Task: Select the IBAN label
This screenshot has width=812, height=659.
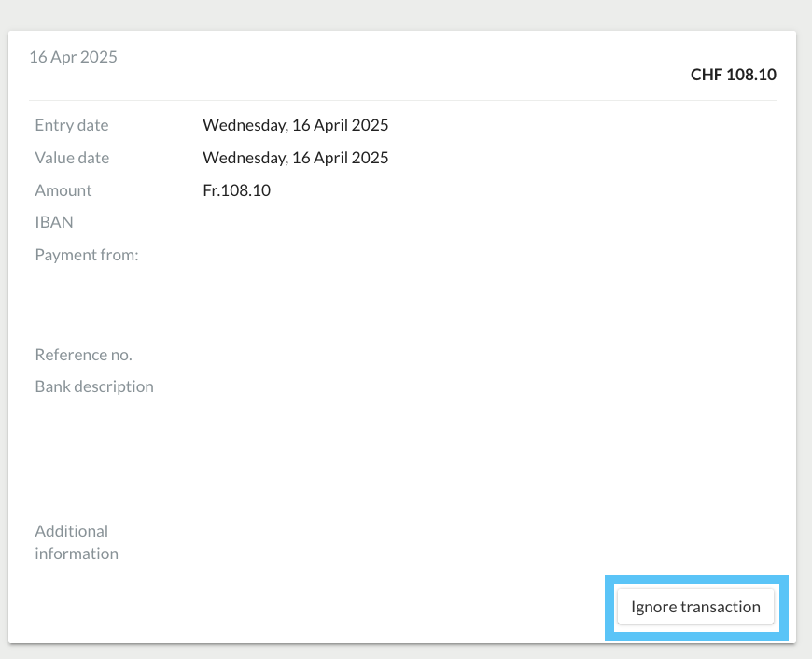Action: [x=54, y=222]
